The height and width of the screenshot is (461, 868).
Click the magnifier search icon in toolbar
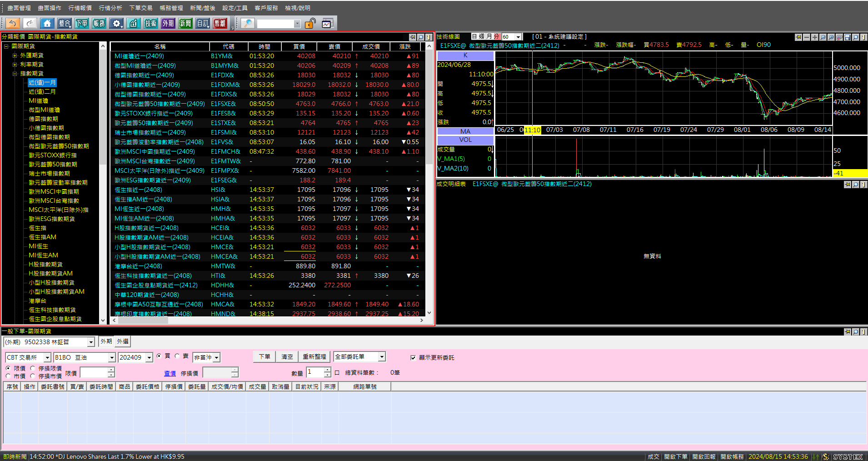coord(247,23)
